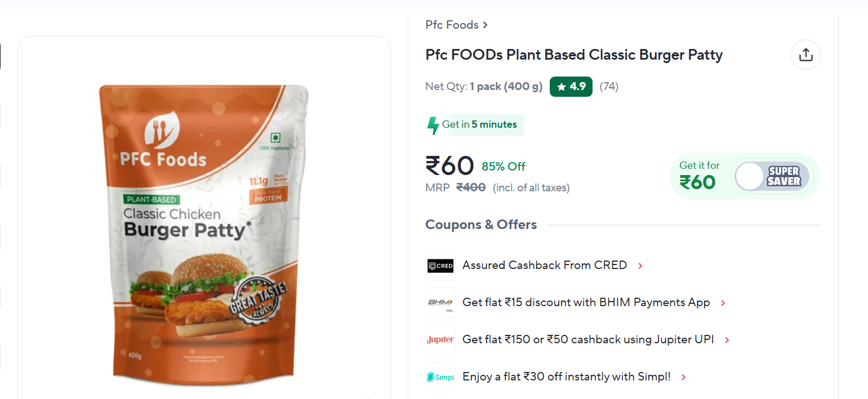
Task: Click the Jupiter logo icon
Action: coord(440,340)
